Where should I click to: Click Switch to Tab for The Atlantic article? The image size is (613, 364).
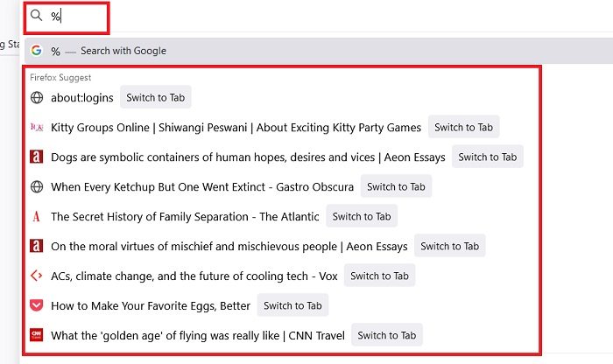point(362,216)
